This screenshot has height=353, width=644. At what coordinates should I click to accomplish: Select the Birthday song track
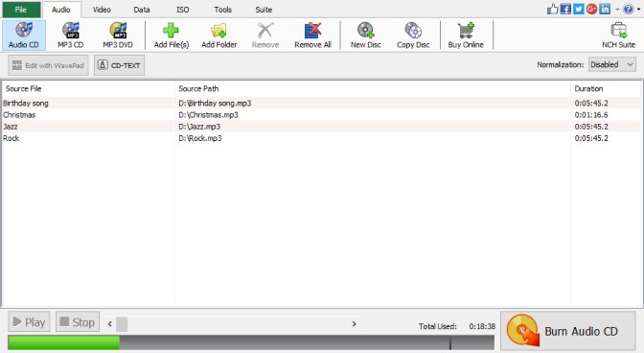26,104
